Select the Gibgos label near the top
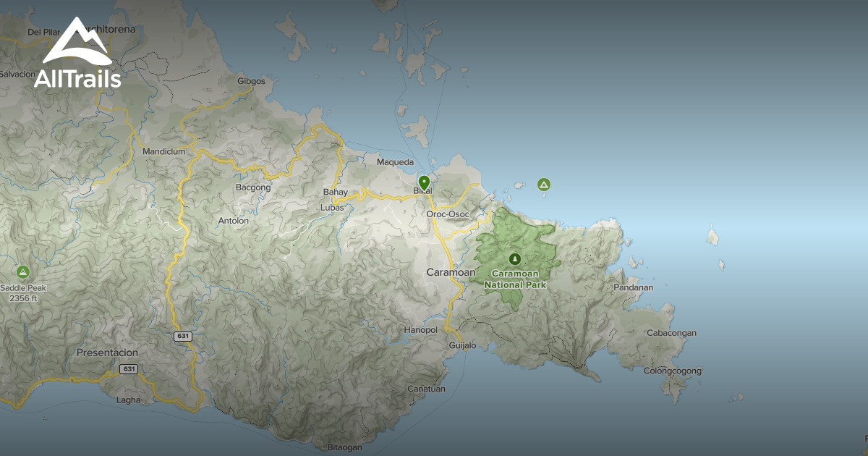868x456 pixels. 251,81
